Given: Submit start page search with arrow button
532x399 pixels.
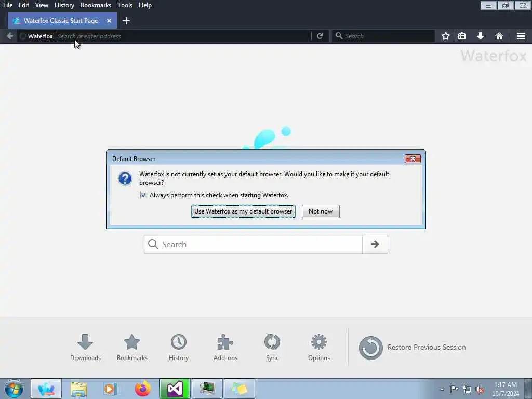Looking at the screenshot, I should (375, 244).
